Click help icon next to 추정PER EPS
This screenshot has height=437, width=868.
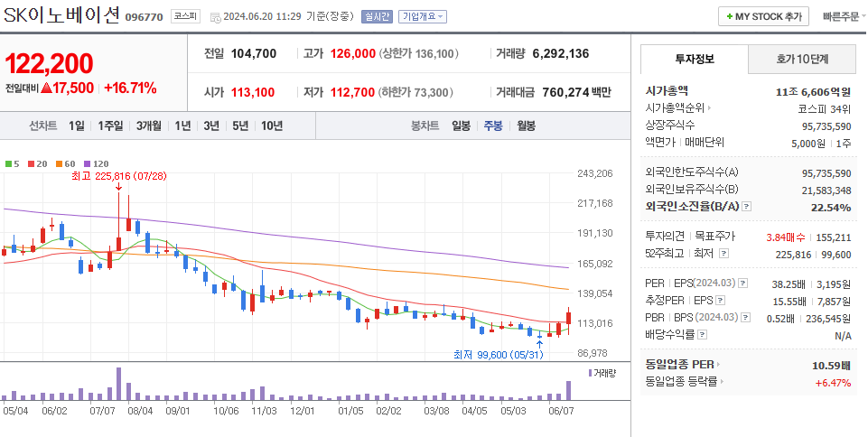[720, 301]
